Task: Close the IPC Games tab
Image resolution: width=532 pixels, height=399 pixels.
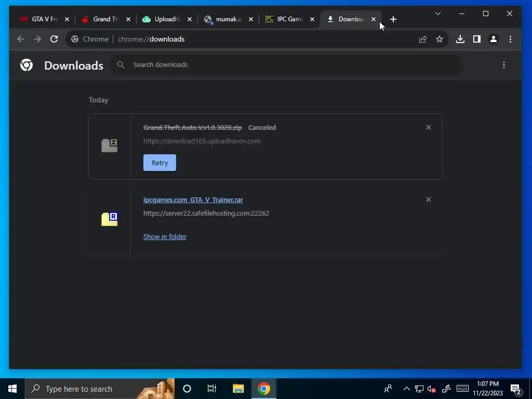Action: pyautogui.click(x=312, y=19)
